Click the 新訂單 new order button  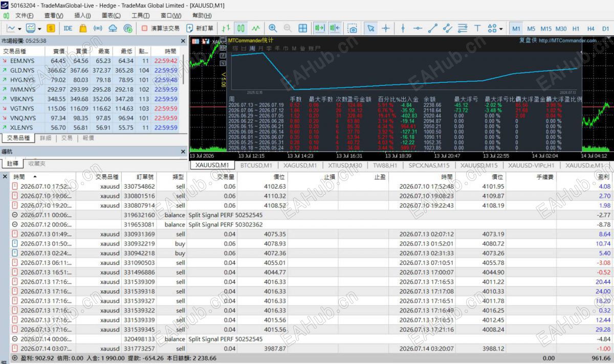(x=200, y=29)
